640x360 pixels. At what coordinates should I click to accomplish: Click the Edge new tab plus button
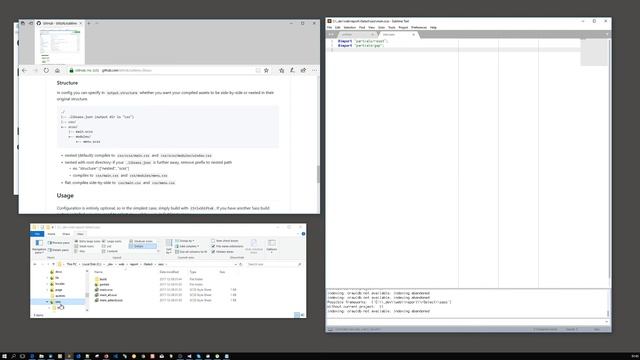(89, 23)
